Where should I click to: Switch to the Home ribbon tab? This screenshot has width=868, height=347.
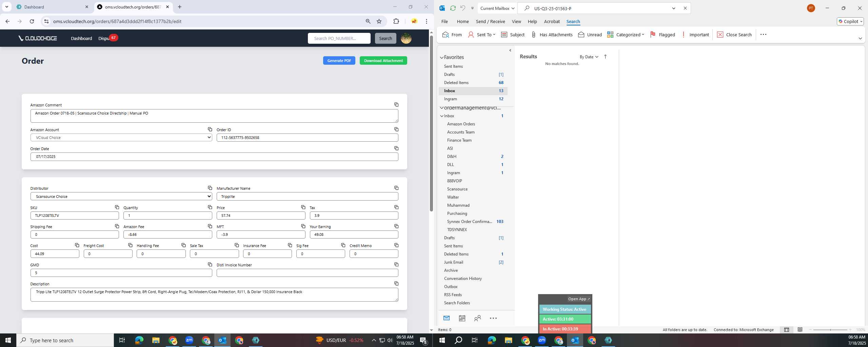pos(463,21)
